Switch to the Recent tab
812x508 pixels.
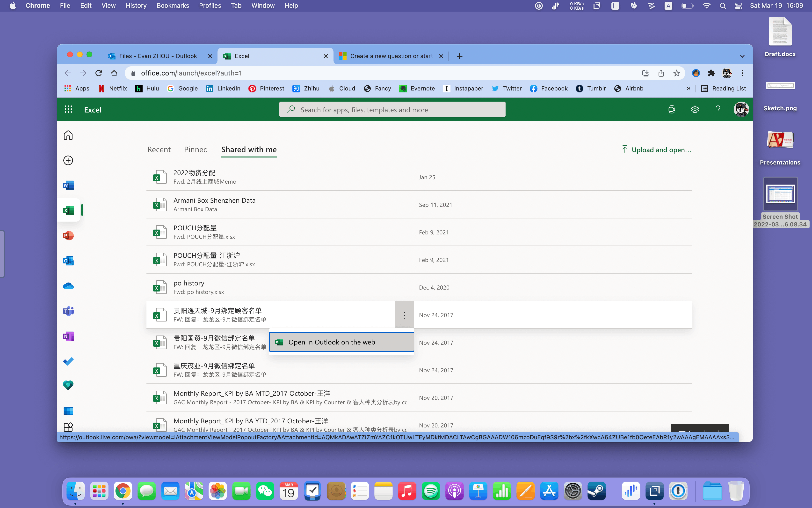click(x=159, y=149)
